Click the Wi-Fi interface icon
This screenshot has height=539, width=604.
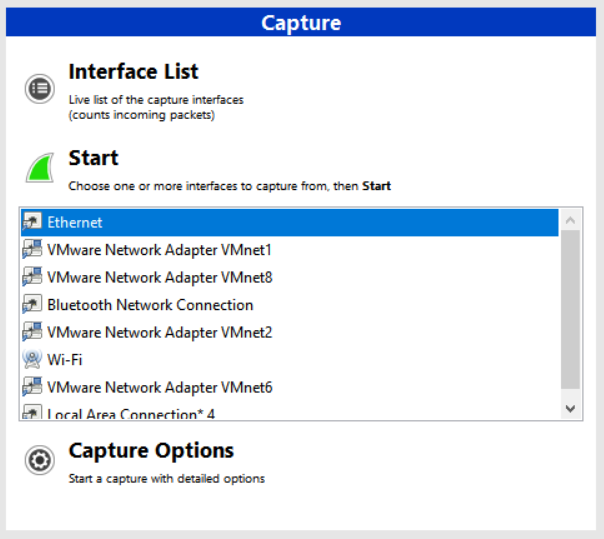(32, 360)
